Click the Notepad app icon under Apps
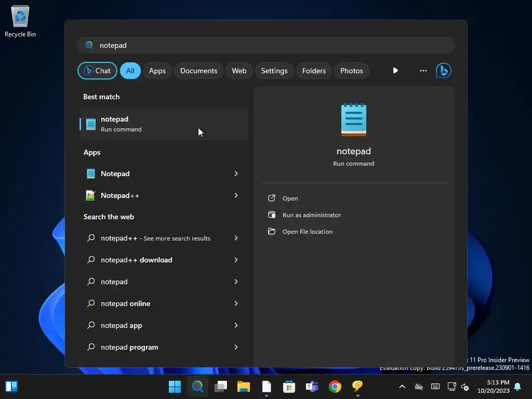Viewport: 532px width, 399px height. [90, 174]
